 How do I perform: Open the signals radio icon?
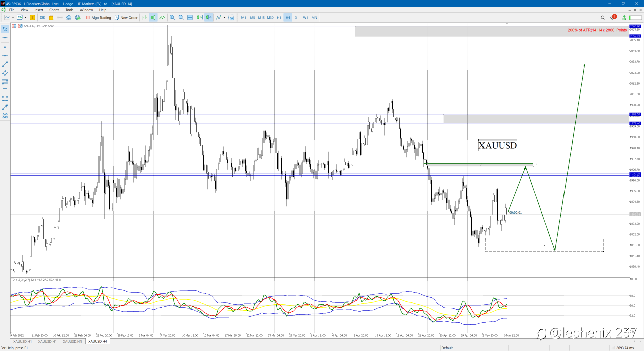tap(60, 17)
